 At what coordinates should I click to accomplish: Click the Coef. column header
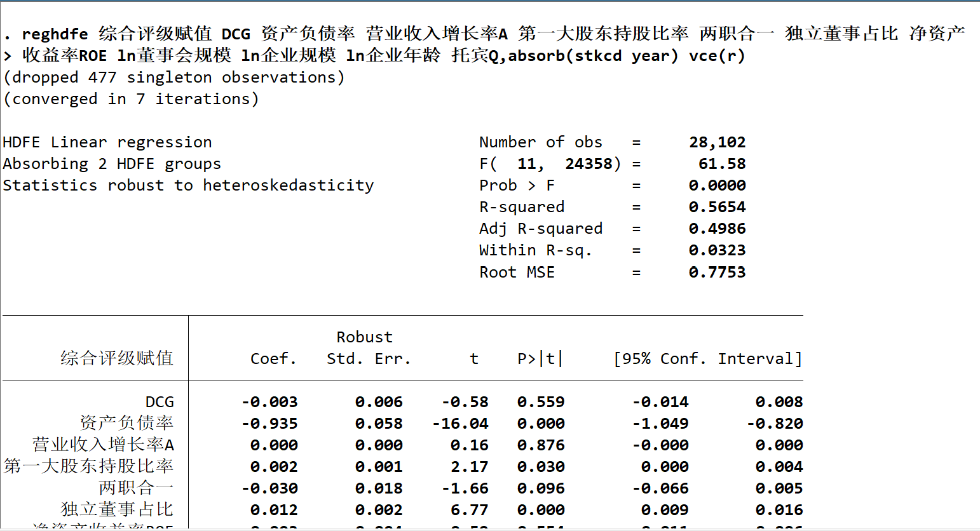(x=273, y=359)
